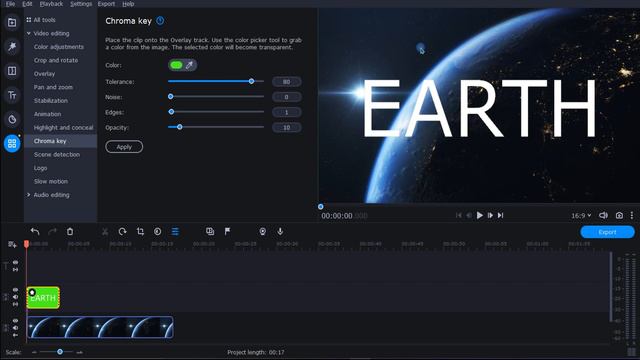640x360 pixels.
Task: Open the Titles tab (Tt icon)
Action: pyautogui.click(x=12, y=95)
